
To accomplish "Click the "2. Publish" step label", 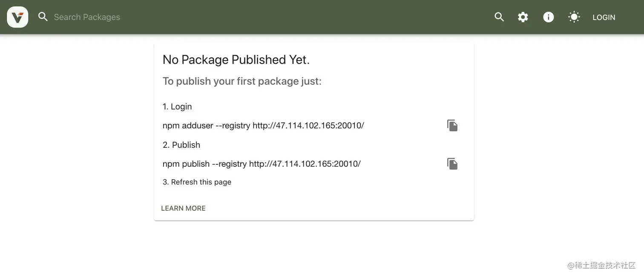I will pyautogui.click(x=181, y=145).
